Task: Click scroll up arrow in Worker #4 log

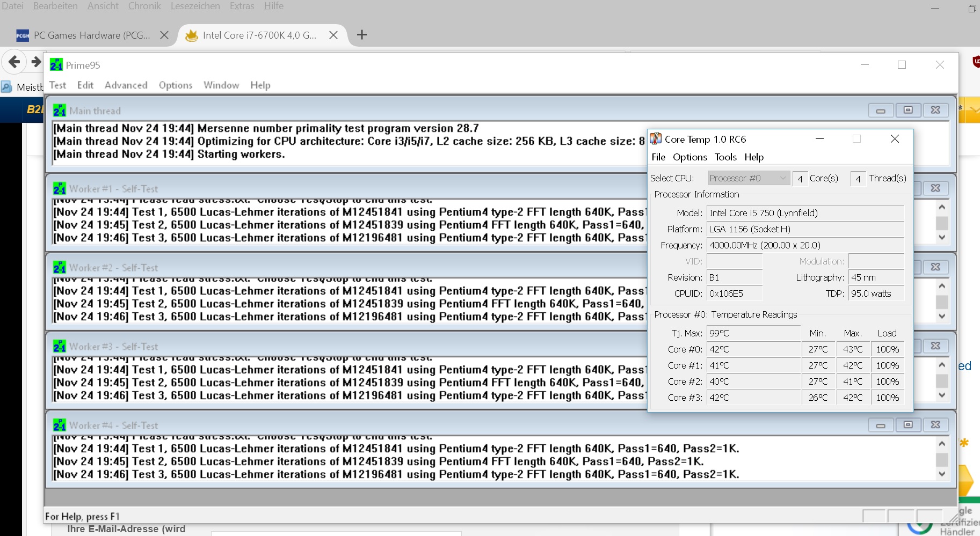Action: (942, 444)
